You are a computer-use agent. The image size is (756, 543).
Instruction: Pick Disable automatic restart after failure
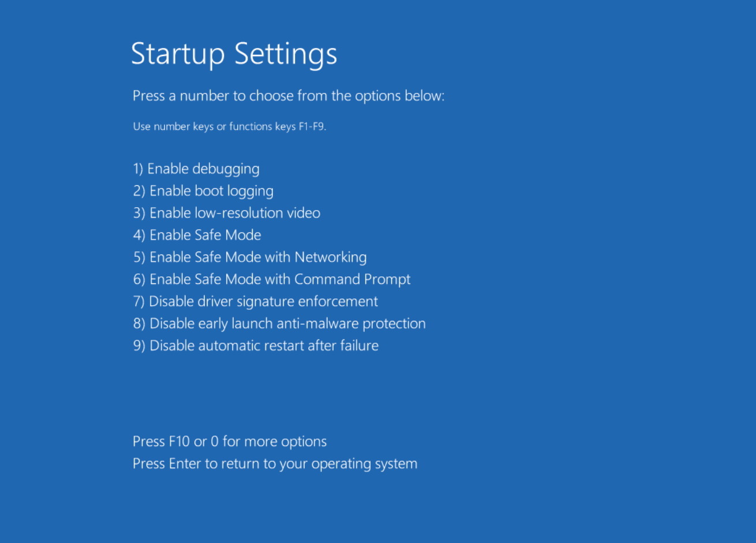click(256, 346)
